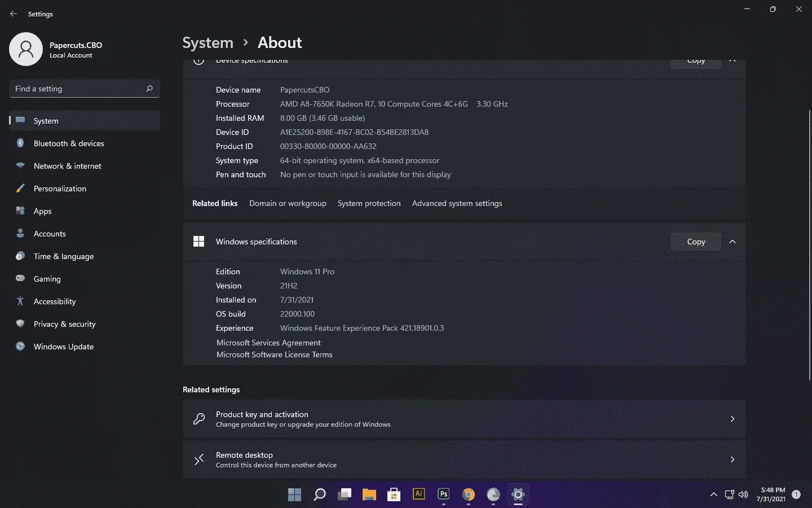The height and width of the screenshot is (508, 812).
Task: Open the System protection link
Action: (369, 203)
